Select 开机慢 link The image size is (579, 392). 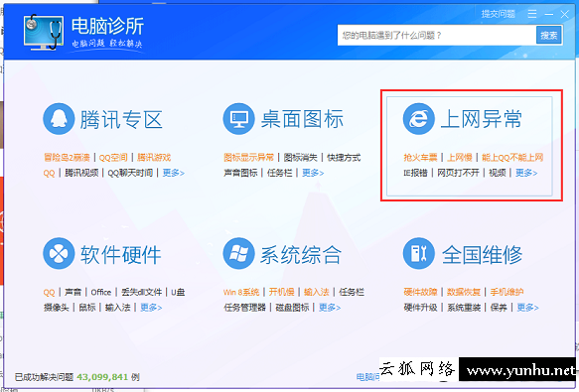[282, 292]
